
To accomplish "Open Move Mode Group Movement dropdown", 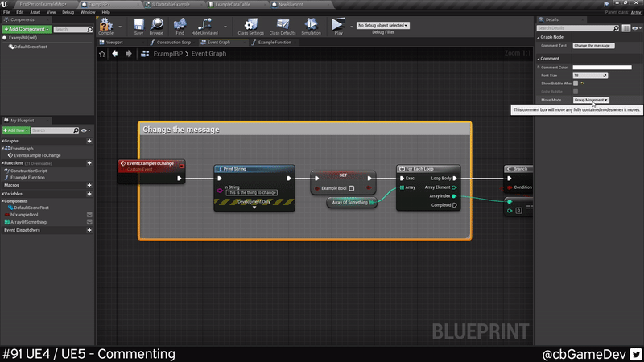I will 591,100.
